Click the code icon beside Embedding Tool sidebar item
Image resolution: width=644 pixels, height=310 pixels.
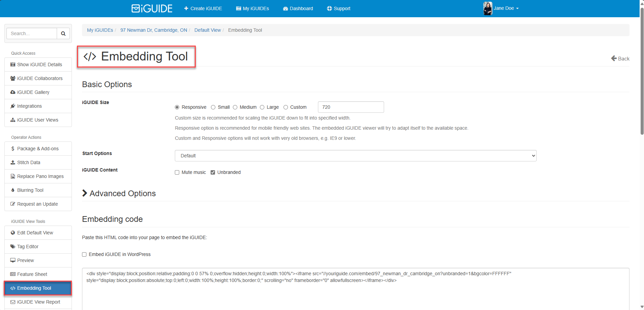click(x=13, y=288)
